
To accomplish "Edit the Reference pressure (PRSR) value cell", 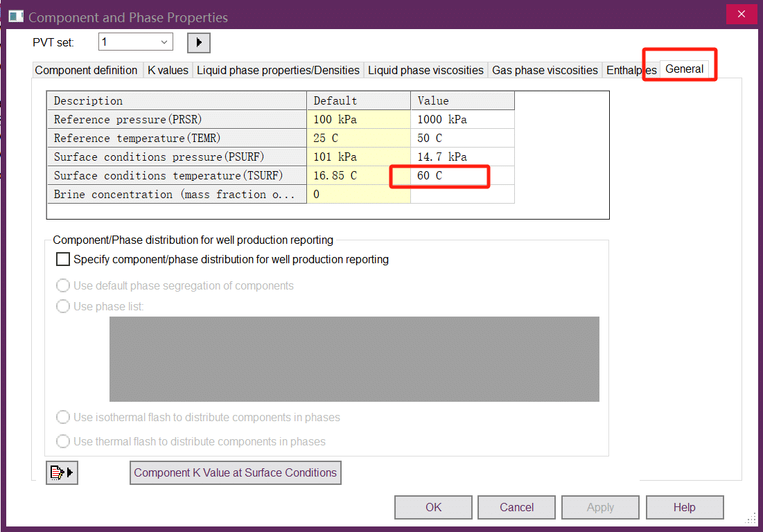I will click(x=462, y=119).
